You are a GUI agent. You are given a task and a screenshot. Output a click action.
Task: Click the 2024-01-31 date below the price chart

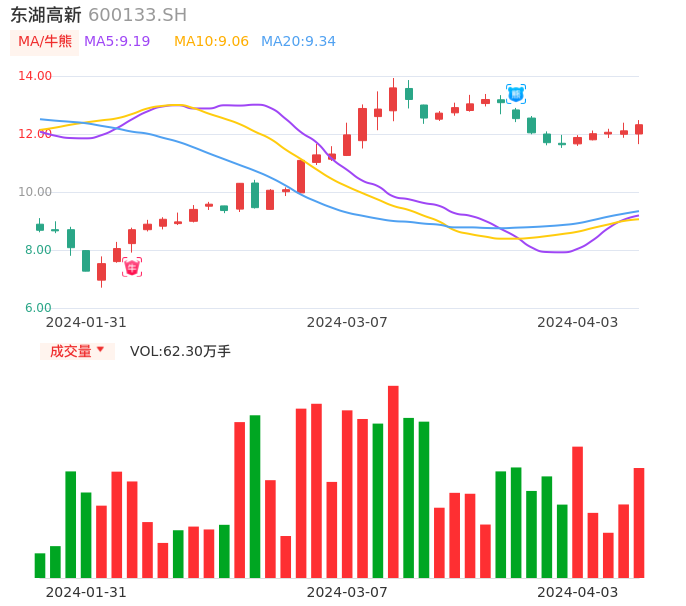pos(86,322)
